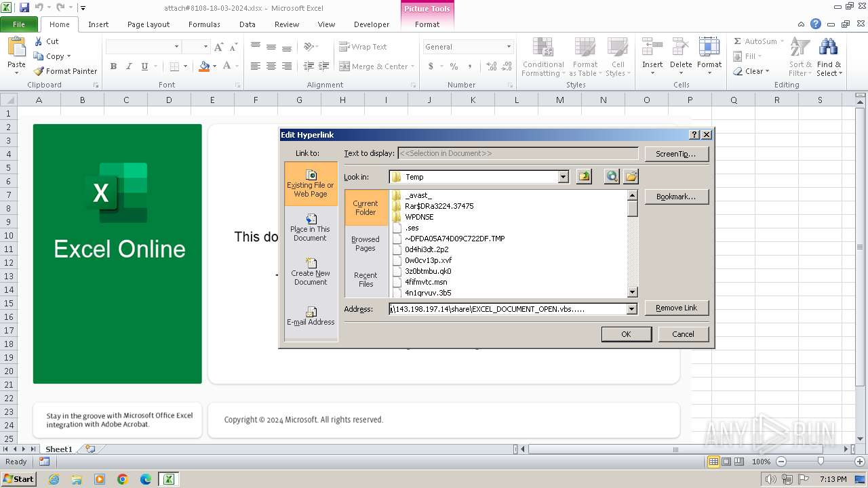
Task: Open Merge & Center dropdown arrow
Action: click(414, 66)
